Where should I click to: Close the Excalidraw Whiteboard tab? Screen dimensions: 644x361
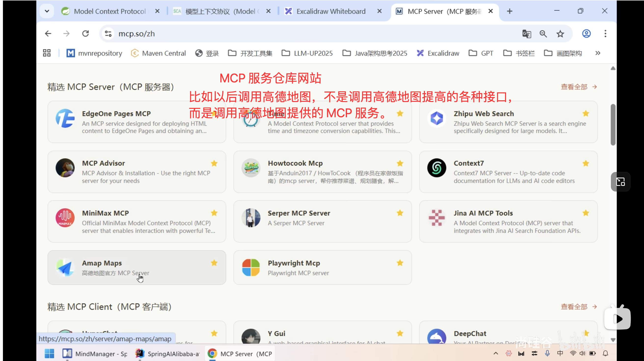coord(379,11)
